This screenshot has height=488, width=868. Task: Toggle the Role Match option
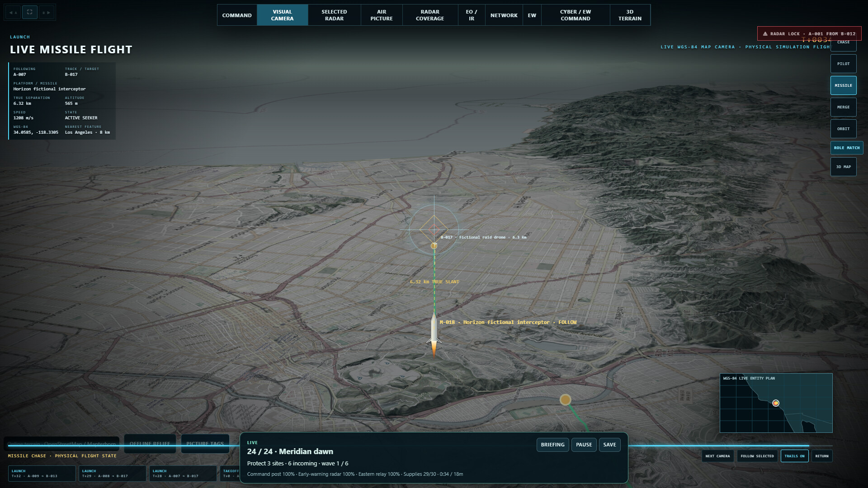[x=847, y=148]
